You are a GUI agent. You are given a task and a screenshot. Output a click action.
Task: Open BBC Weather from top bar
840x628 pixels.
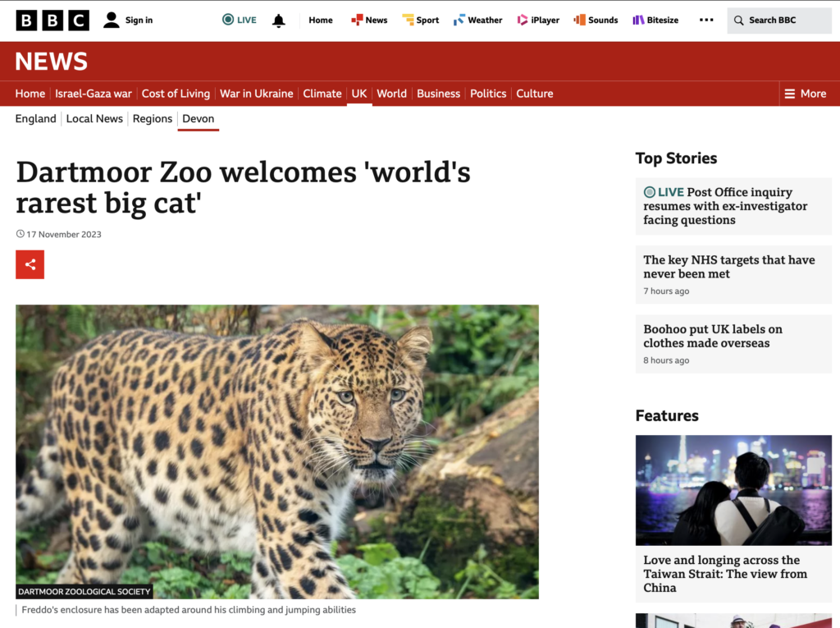(478, 20)
